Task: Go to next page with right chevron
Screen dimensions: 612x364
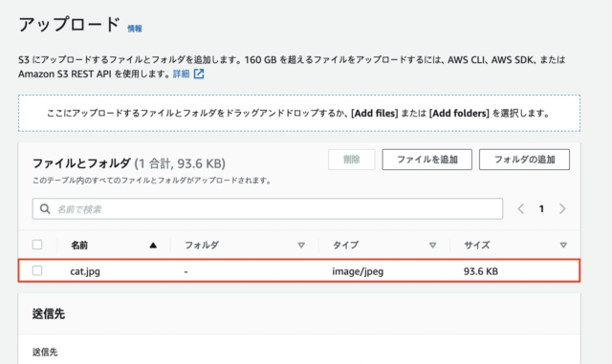Action: pyautogui.click(x=562, y=208)
